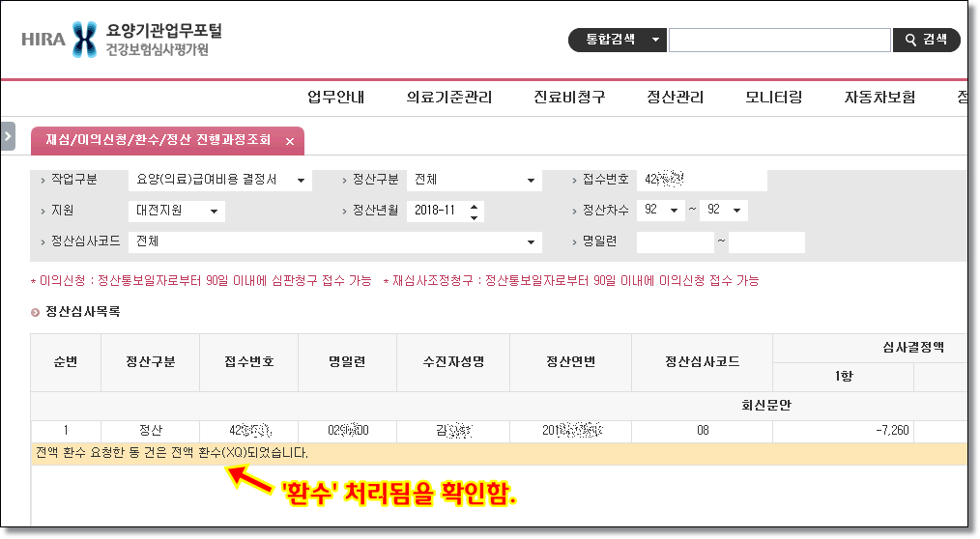Click the 정산심사목록 section heading
The image size is (980, 539).
click(82, 312)
